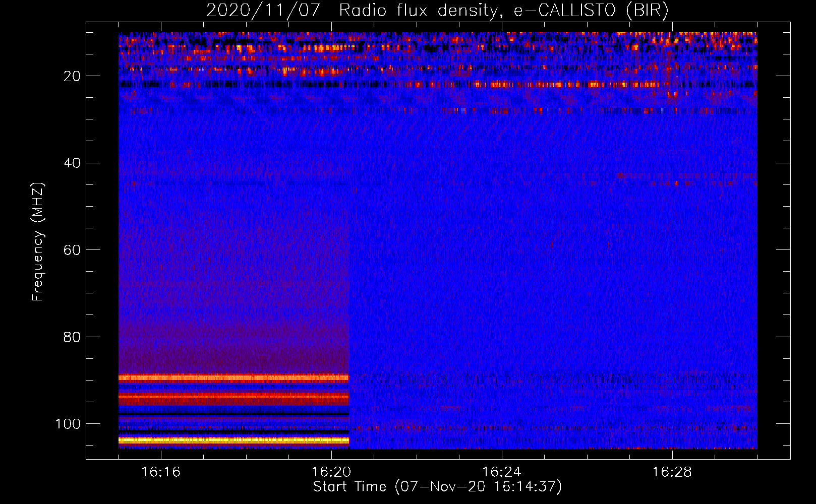Click the 100 MHz frequency tick label

68,424
